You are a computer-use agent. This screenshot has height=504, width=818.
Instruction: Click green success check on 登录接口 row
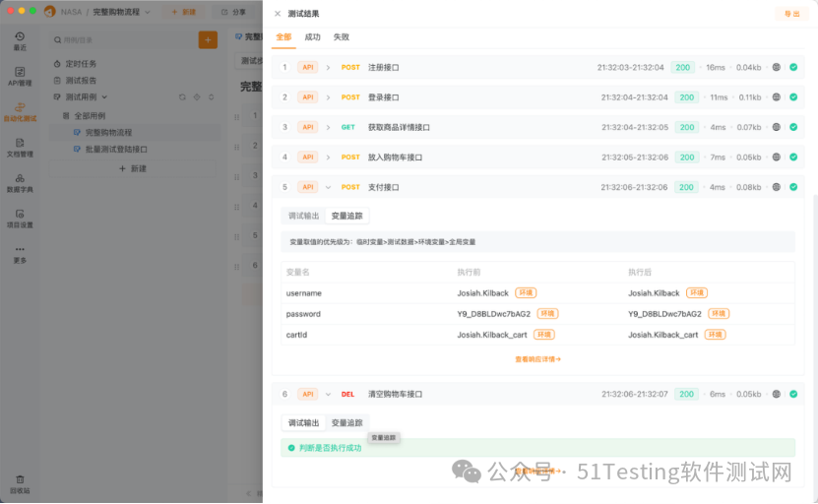793,97
